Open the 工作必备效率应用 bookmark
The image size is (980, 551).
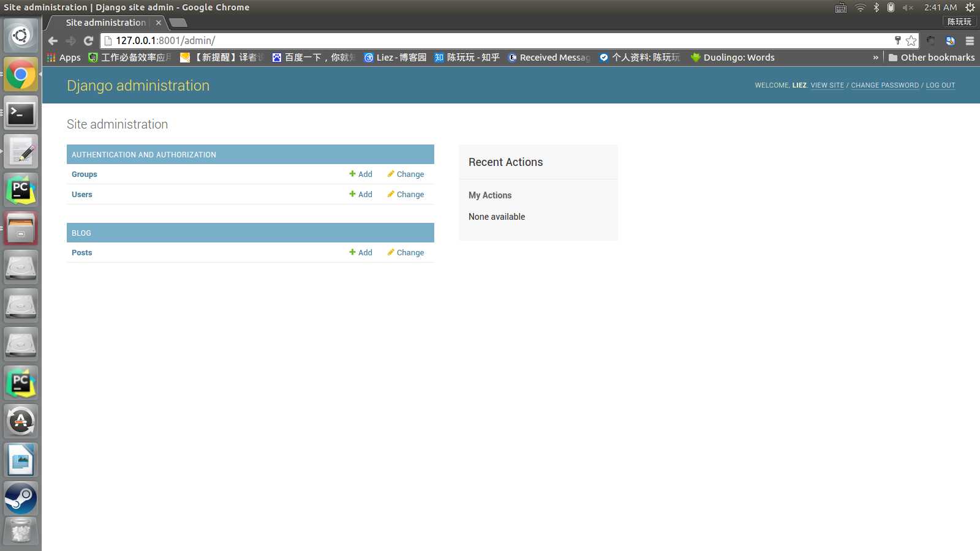tap(130, 58)
